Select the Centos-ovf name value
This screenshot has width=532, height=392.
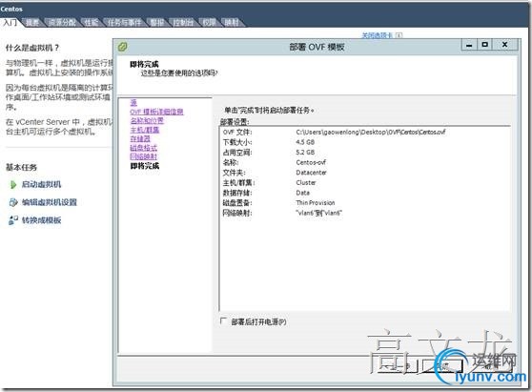point(311,162)
